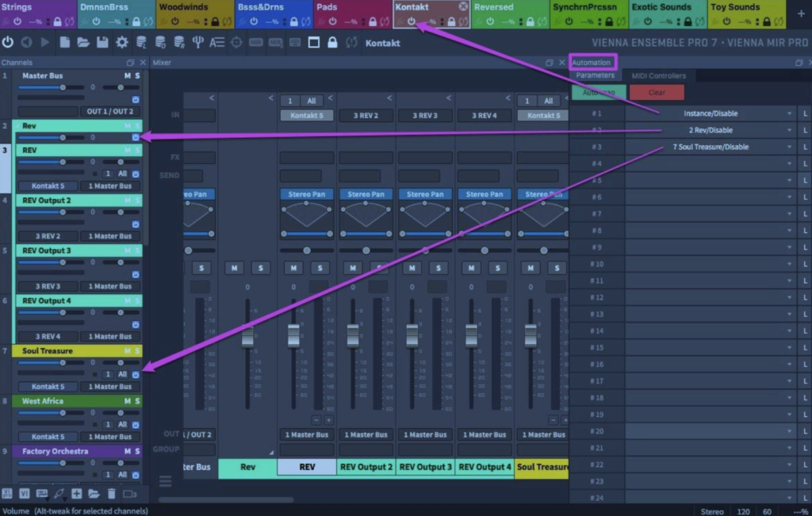Click the VI Pro icon in Channels footer
812x516 pixels.
click(x=7, y=494)
